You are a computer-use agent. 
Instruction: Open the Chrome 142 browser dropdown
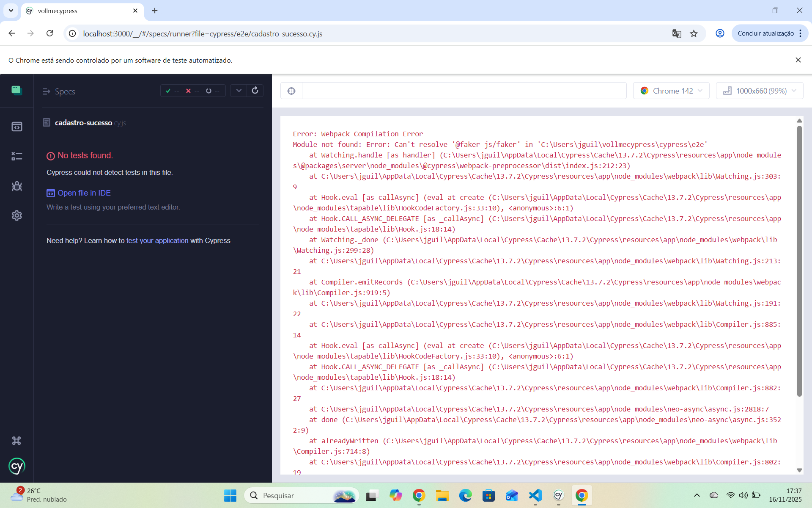point(671,91)
